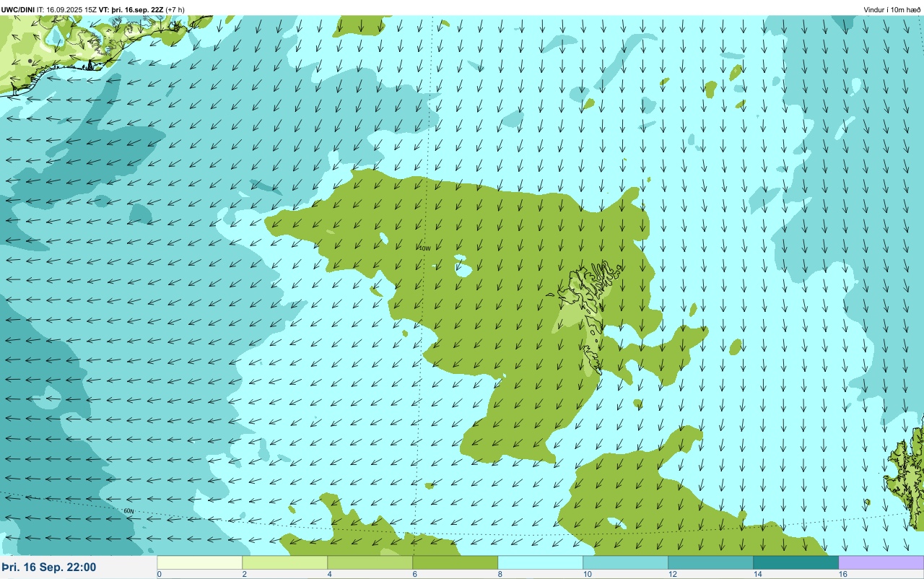Click the 14–16 m/s dark teal legend swatch
The image size is (924, 579).
pyautogui.click(x=796, y=562)
